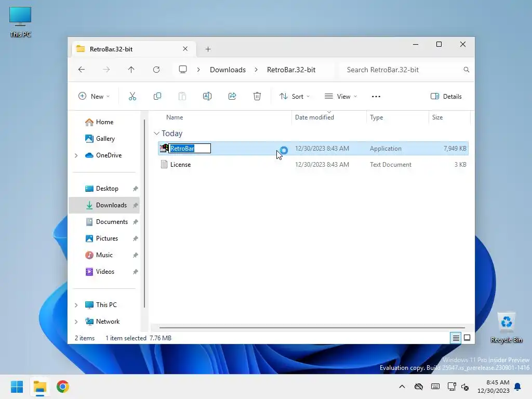Switch to details list view icon in status bar

[x=456, y=338]
